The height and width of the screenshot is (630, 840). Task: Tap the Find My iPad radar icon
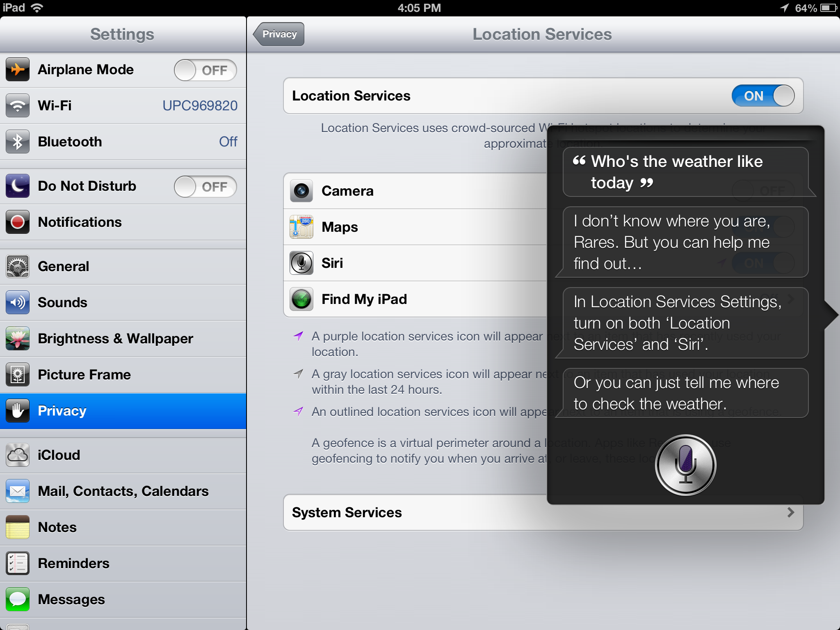click(x=301, y=299)
